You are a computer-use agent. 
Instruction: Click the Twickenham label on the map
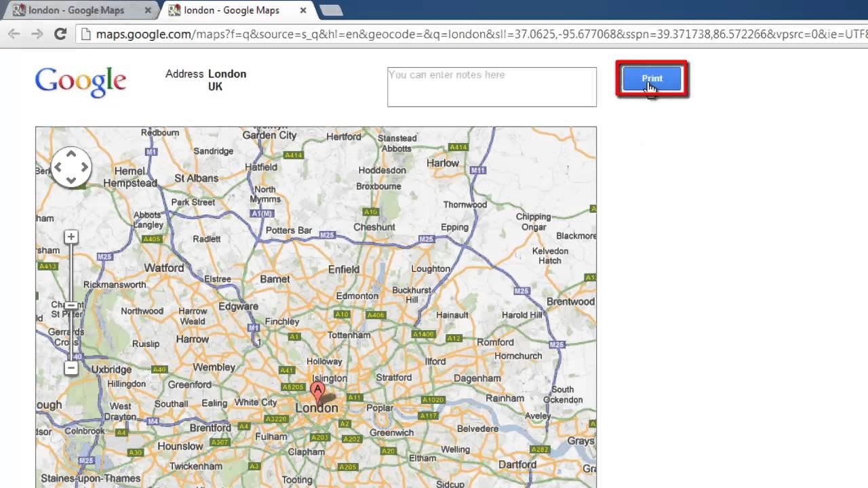[x=196, y=466]
